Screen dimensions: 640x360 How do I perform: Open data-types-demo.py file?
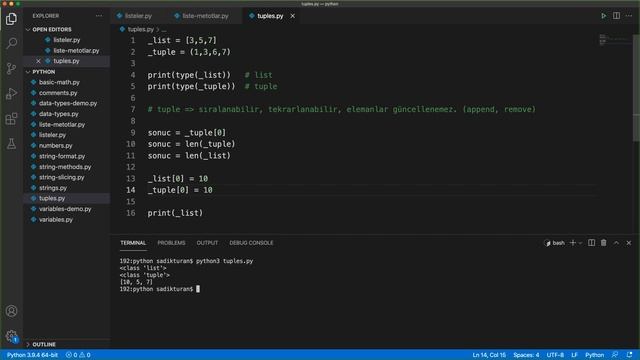(x=68, y=104)
